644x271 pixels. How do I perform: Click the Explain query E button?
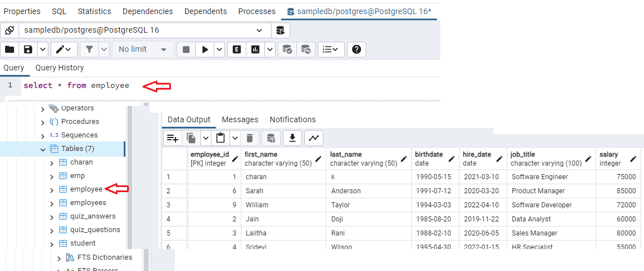click(x=237, y=50)
